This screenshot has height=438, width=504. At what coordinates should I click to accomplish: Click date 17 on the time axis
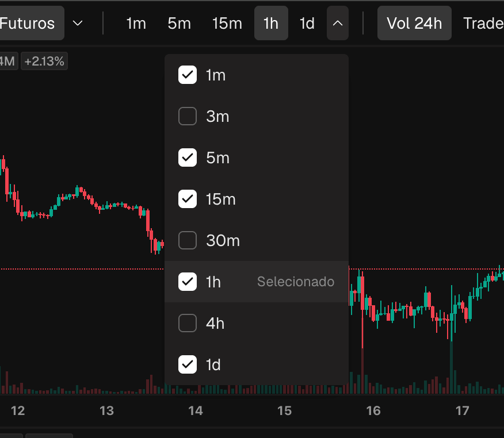(x=462, y=411)
